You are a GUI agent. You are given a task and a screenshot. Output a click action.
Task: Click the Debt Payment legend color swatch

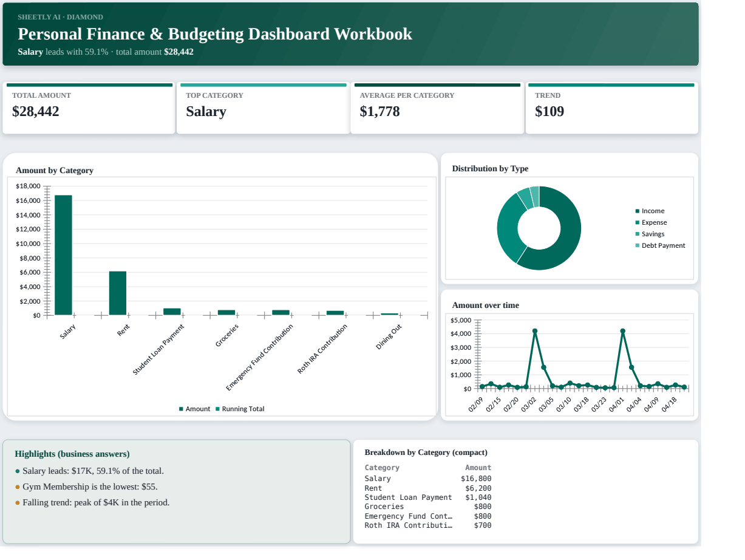coord(638,246)
